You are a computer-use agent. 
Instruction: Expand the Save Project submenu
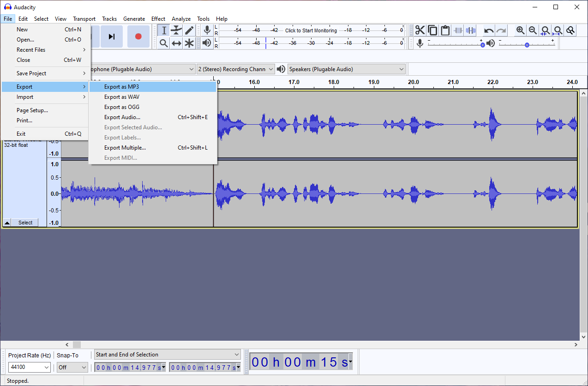tap(45, 73)
